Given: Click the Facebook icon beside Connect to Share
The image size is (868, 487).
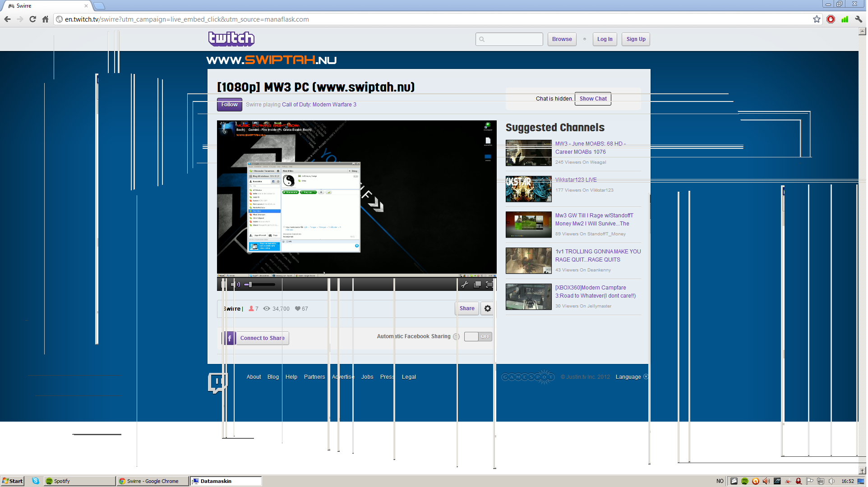Looking at the screenshot, I should coord(230,338).
